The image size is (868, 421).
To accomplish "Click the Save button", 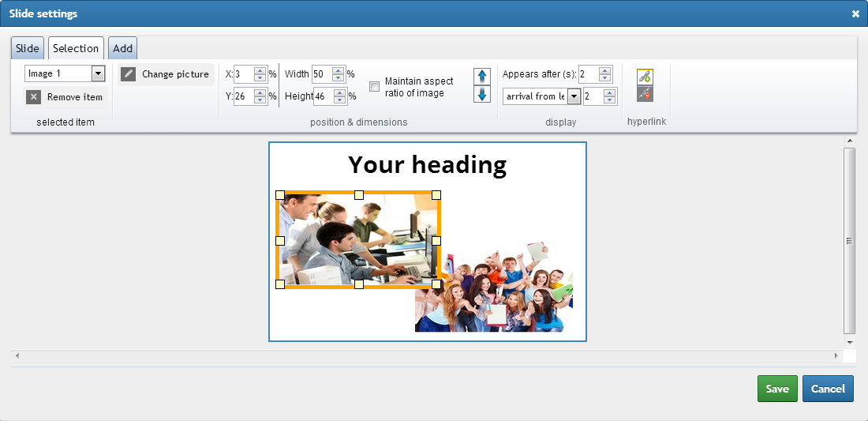I will point(777,389).
